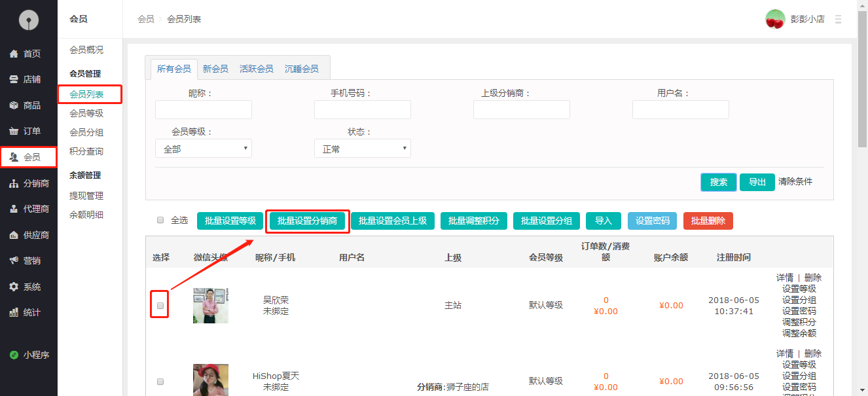Open the 订单 (Orders) sidebar icon
Image resolution: width=868 pixels, height=396 pixels.
point(29,131)
